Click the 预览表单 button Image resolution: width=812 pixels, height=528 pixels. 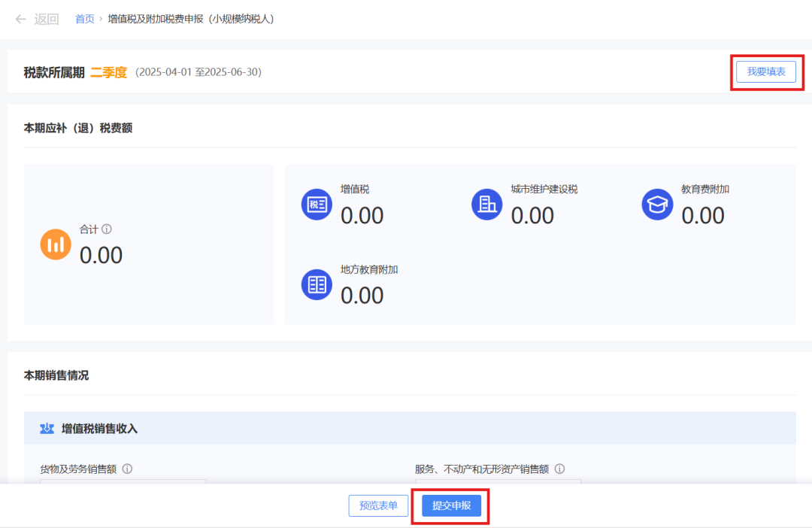pyautogui.click(x=378, y=505)
